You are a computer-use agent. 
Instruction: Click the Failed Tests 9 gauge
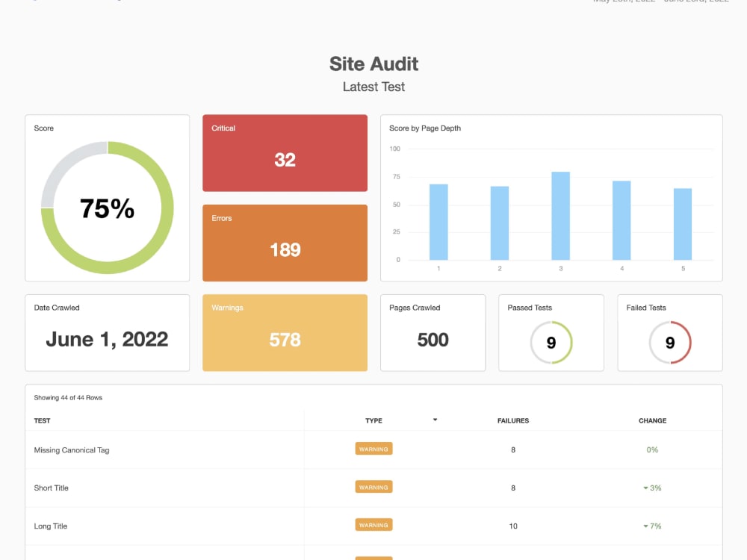670,343
